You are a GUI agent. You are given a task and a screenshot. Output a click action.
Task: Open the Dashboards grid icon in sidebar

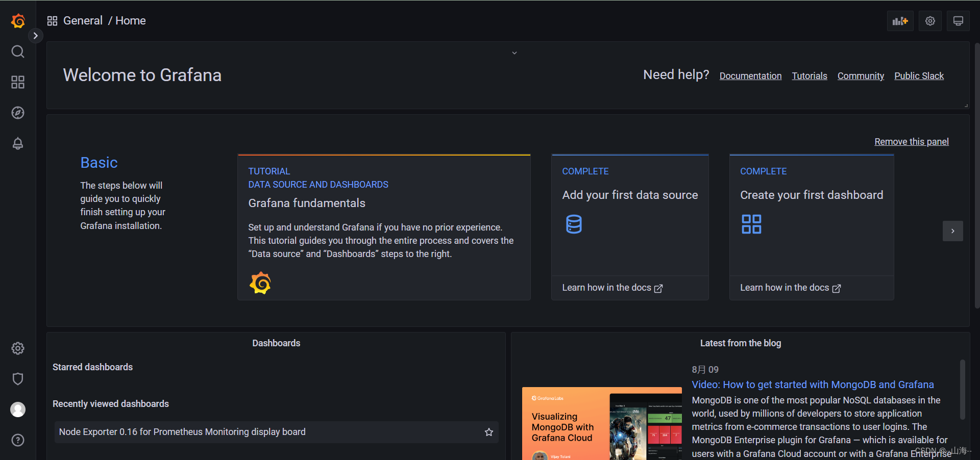(18, 82)
